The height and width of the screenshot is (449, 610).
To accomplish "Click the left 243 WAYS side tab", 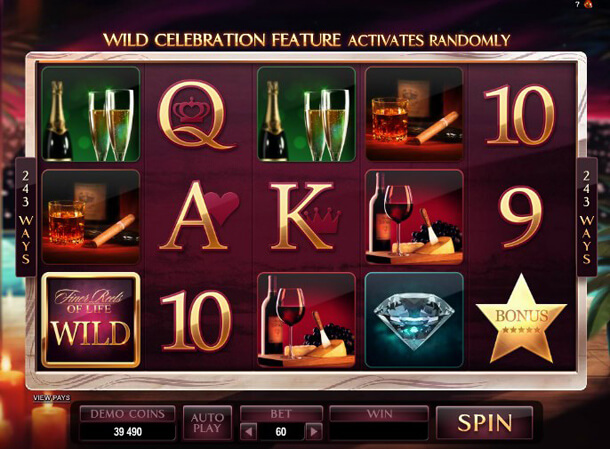I will coord(26,217).
